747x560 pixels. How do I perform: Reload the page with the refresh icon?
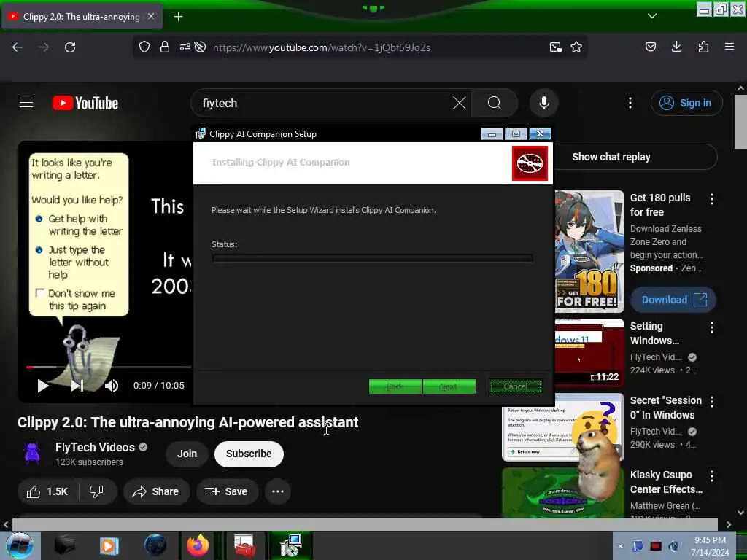[70, 47]
